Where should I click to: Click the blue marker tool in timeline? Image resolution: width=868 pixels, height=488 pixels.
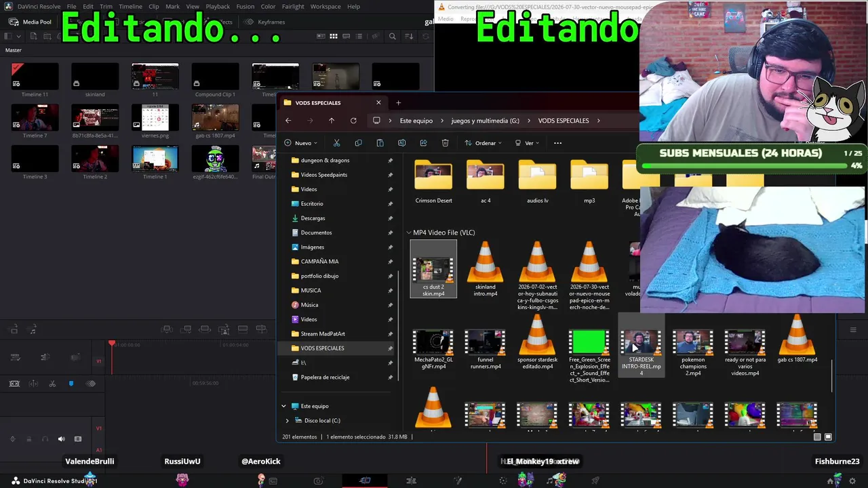tap(71, 384)
